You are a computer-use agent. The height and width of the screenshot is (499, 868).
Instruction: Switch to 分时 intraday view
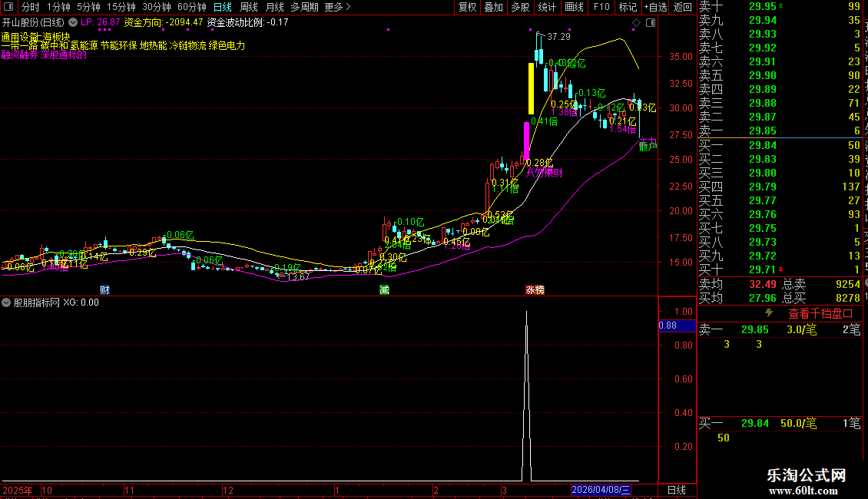click(x=31, y=7)
